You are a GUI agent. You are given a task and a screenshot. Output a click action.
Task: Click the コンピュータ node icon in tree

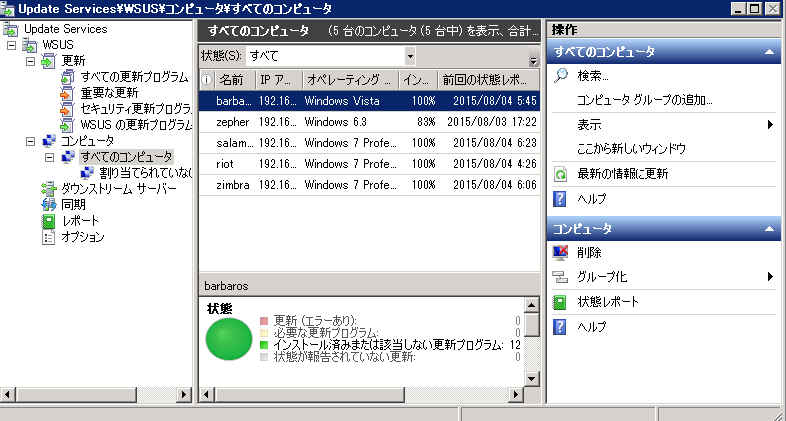click(49, 141)
